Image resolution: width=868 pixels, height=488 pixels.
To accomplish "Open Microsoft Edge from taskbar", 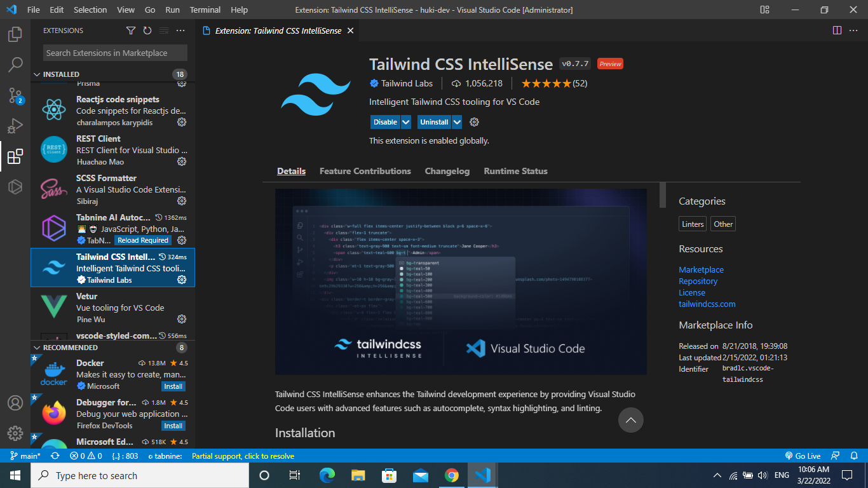I will (x=327, y=475).
